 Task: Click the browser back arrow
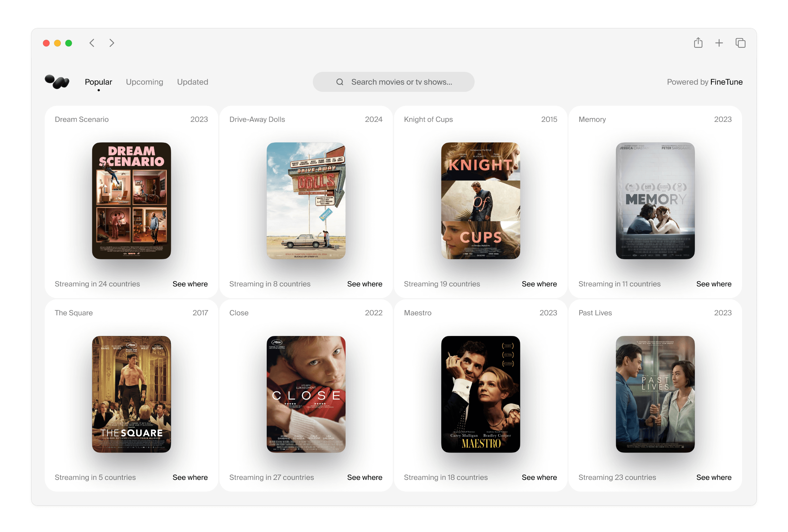coord(92,43)
